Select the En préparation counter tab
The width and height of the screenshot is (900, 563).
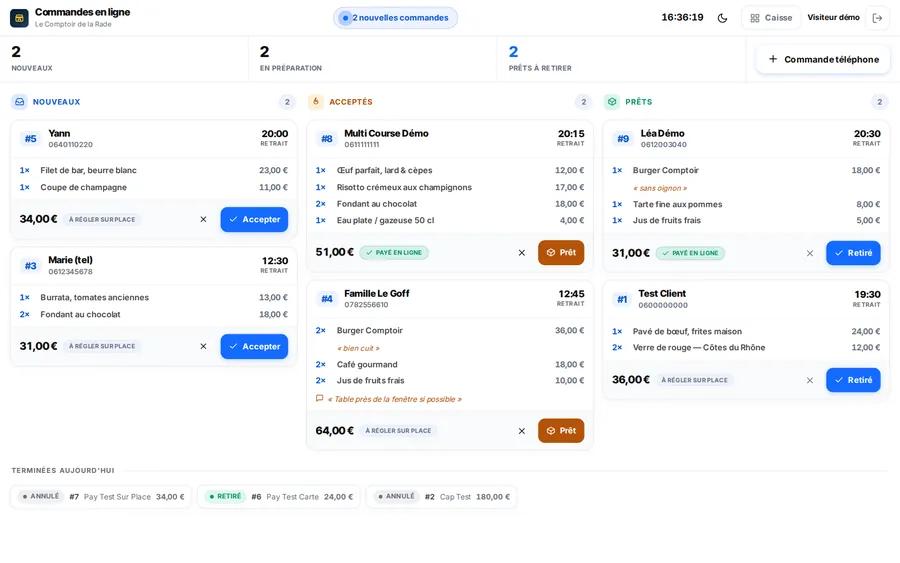(373, 59)
